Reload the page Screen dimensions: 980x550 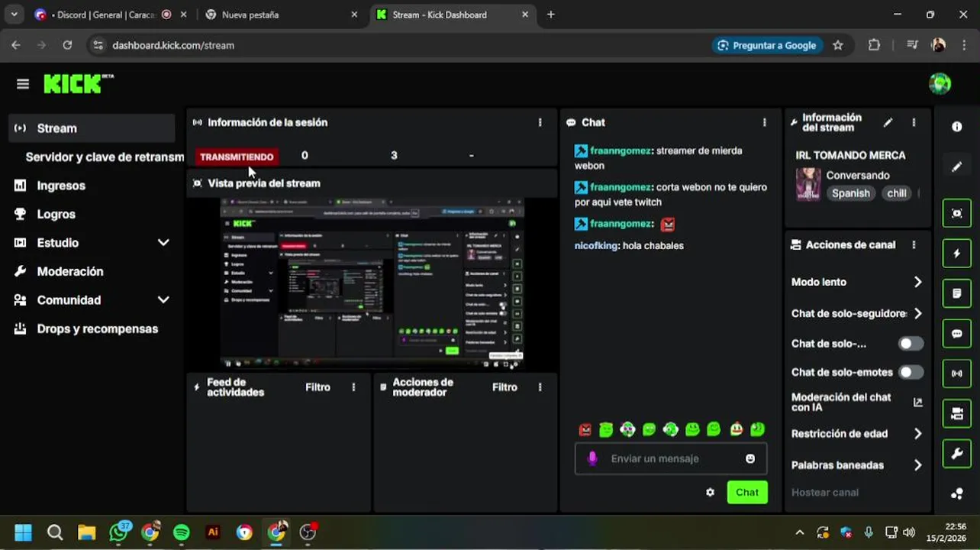67,45
